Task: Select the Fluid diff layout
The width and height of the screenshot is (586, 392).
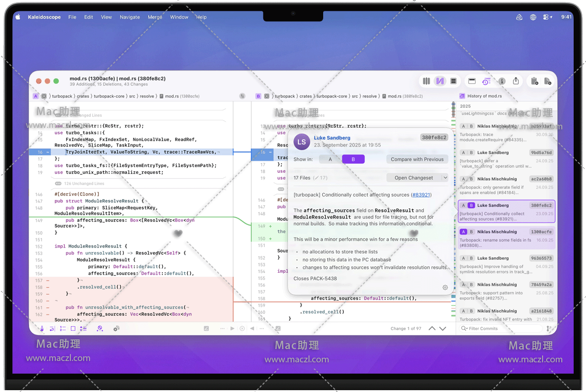Action: click(440, 81)
